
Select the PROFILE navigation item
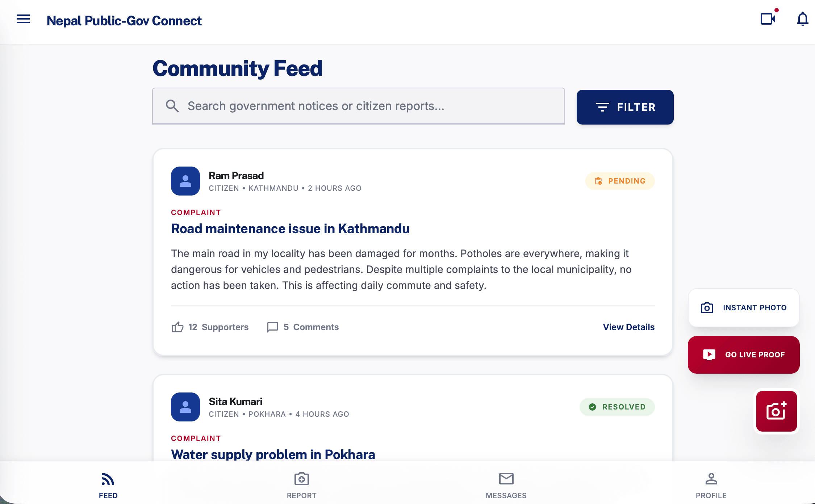pos(710,484)
